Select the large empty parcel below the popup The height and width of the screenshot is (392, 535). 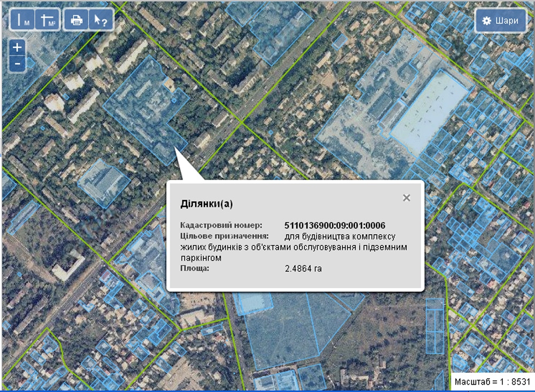pyautogui.click(x=284, y=332)
